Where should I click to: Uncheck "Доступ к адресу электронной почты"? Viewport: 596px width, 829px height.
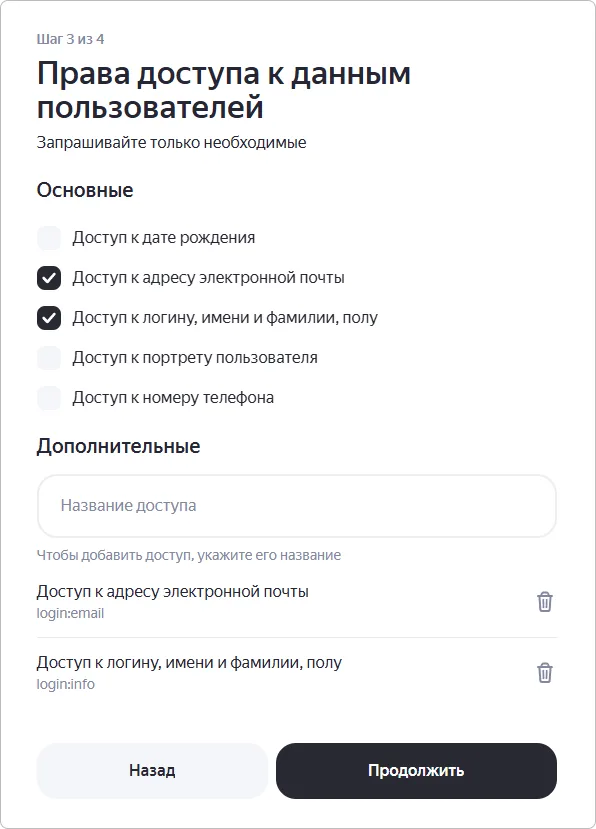[x=48, y=277]
